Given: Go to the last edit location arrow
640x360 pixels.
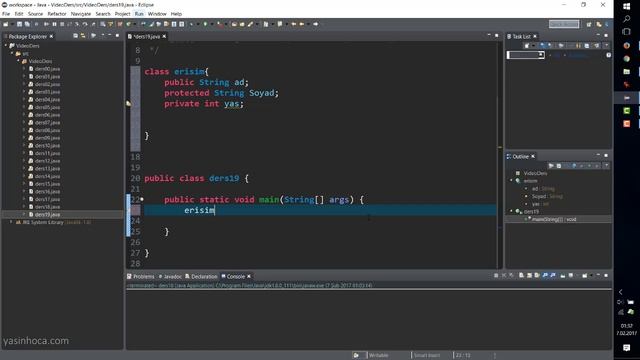Looking at the screenshot, I should pyautogui.click(x=293, y=24).
